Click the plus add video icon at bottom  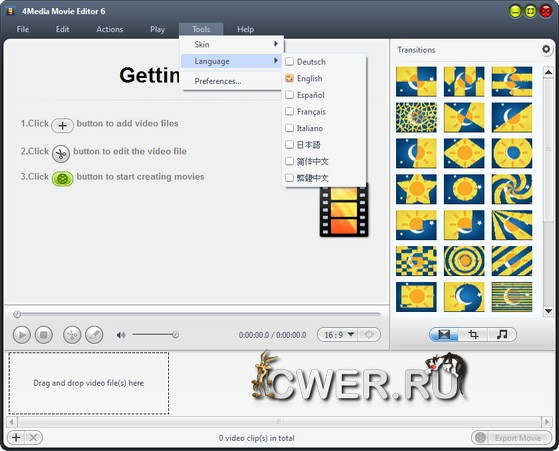16,437
